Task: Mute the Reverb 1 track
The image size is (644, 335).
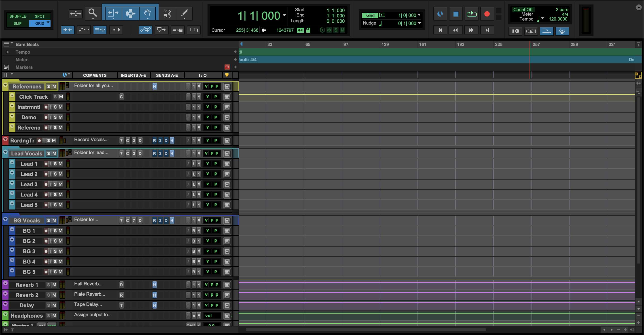Action: [54, 285]
